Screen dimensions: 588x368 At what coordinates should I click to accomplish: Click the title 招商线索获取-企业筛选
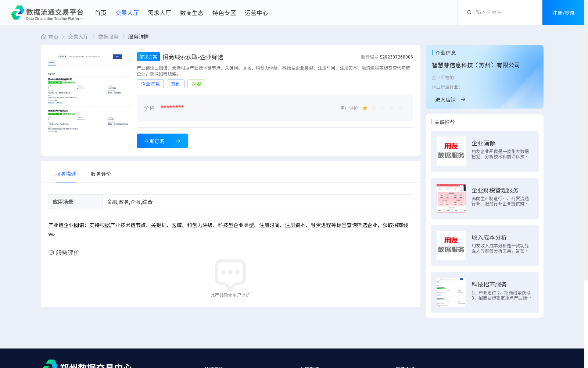click(193, 57)
